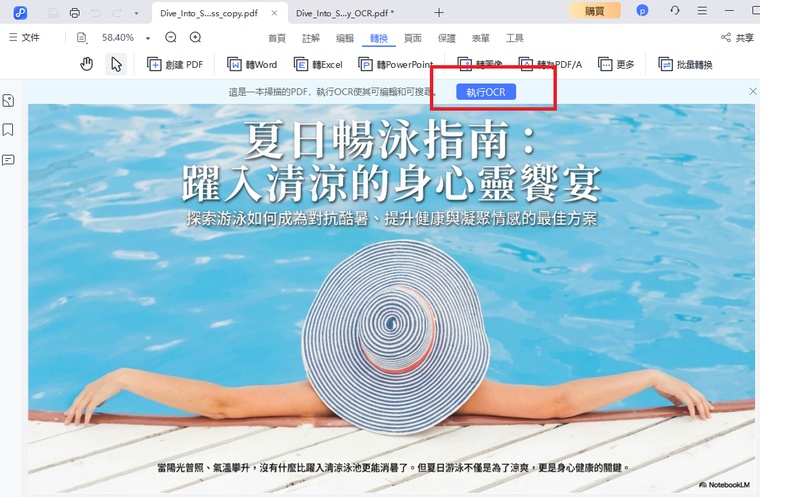800x497 pixels.
Task: Convert document with 轉Word
Action: coord(252,64)
